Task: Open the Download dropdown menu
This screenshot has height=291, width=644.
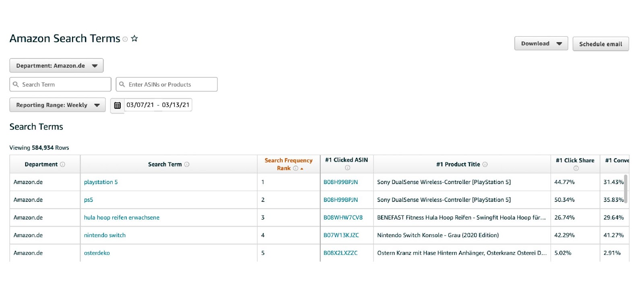Action: click(541, 43)
